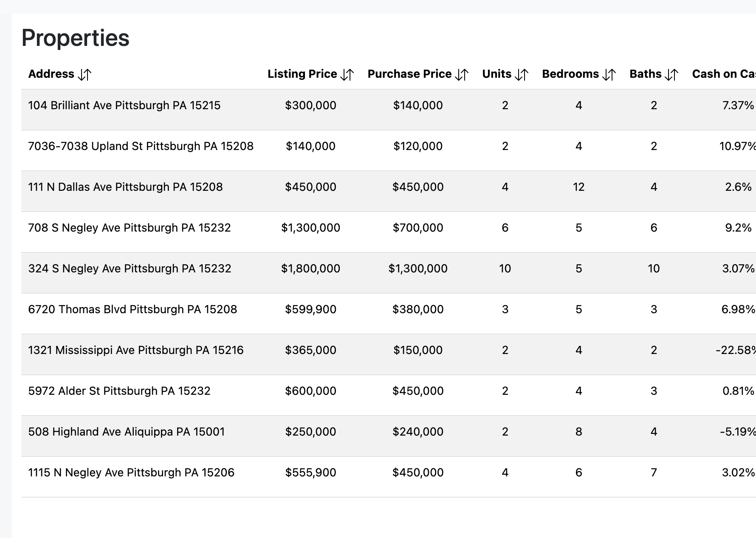Click the Bedrooms sort arrows icon
Viewport: 756px width, 538px height.
(609, 75)
